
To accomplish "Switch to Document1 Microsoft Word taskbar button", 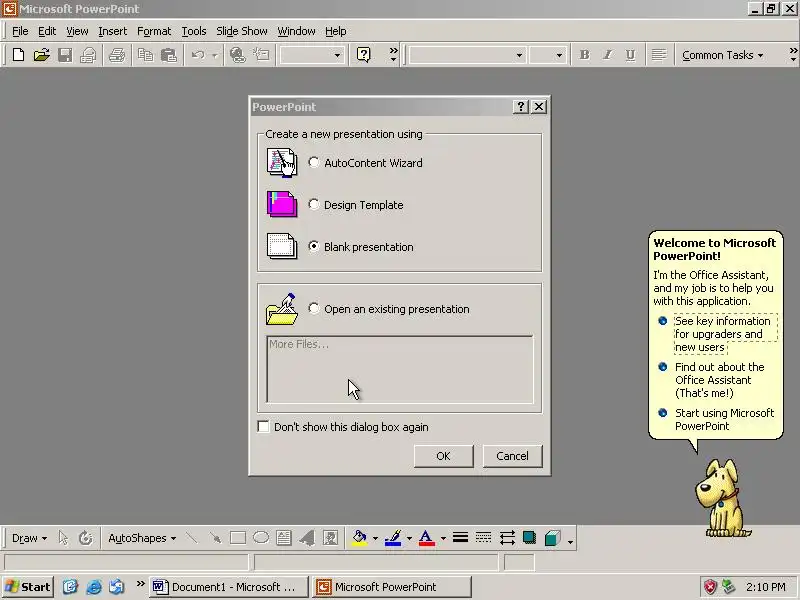I will click(229, 587).
